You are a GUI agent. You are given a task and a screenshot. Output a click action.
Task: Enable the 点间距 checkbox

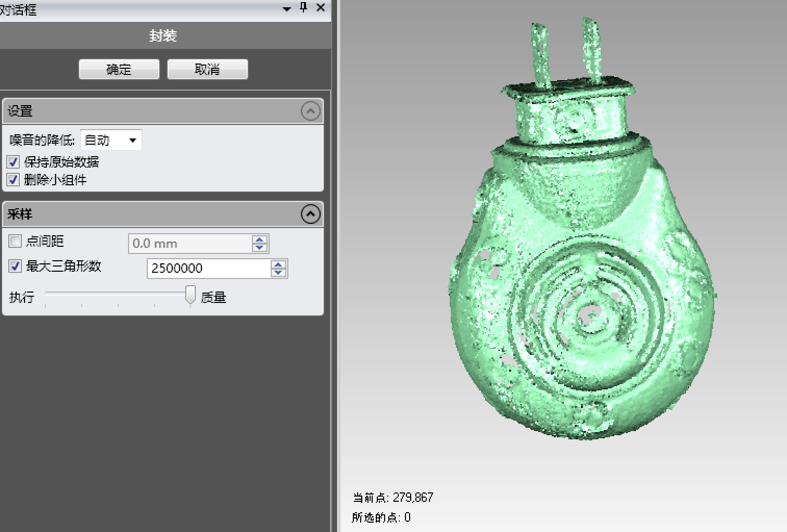tap(15, 241)
